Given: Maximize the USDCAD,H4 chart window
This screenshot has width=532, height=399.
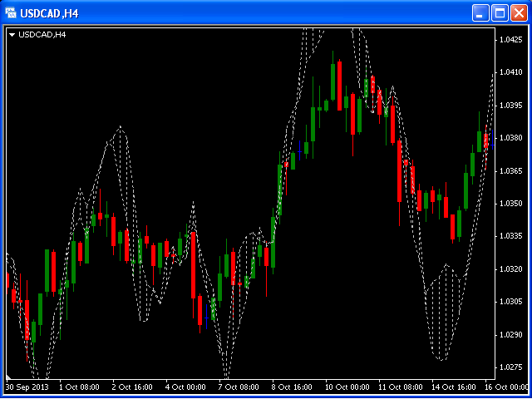Looking at the screenshot, I should point(500,13).
